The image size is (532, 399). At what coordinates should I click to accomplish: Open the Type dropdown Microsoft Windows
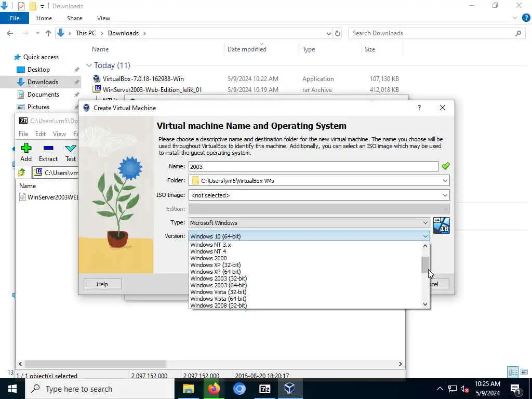[x=309, y=222]
